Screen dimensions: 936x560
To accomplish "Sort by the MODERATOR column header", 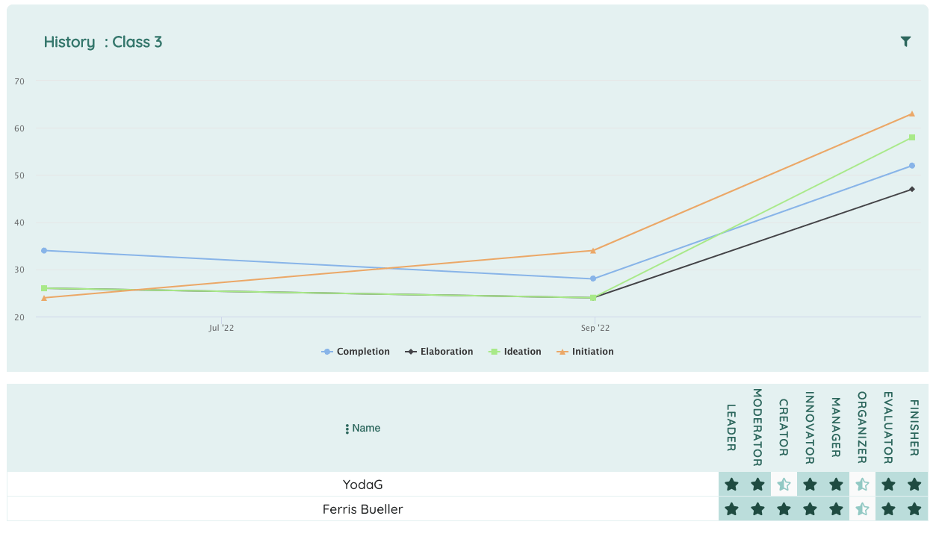I will [757, 427].
